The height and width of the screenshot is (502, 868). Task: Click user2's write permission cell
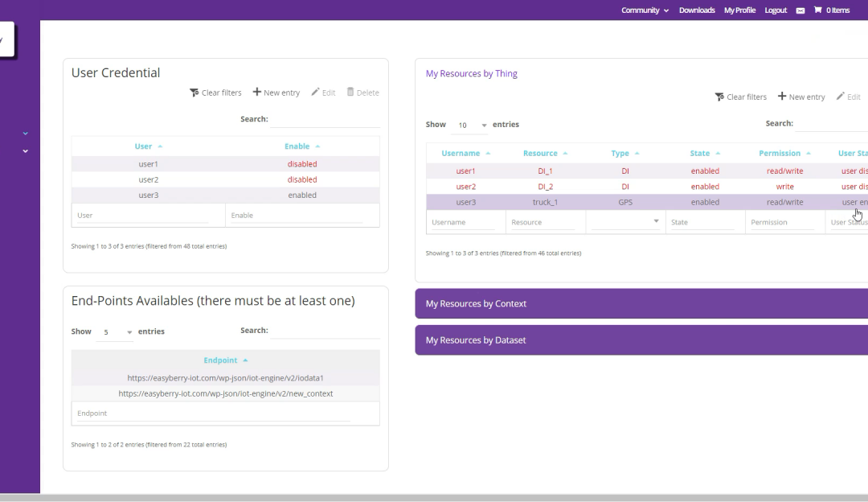pos(784,187)
